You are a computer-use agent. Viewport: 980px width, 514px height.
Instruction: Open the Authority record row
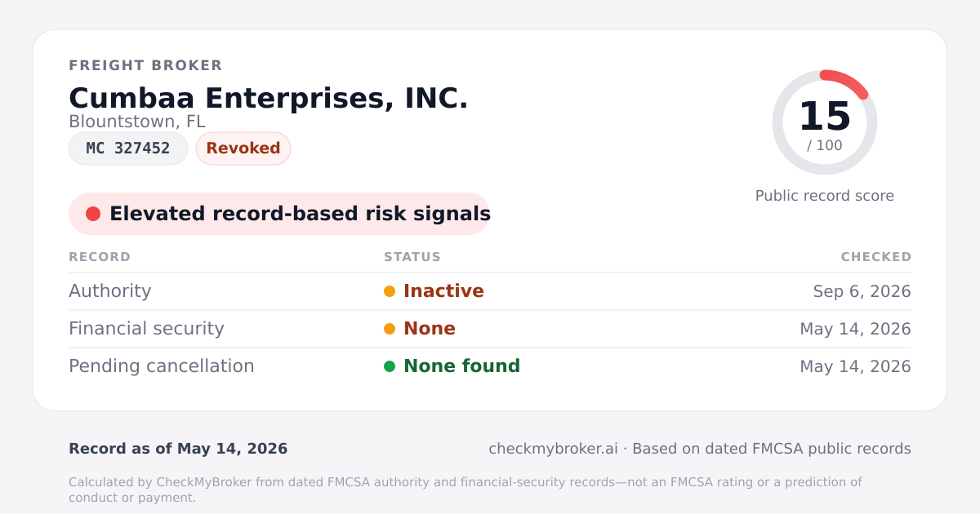490,291
